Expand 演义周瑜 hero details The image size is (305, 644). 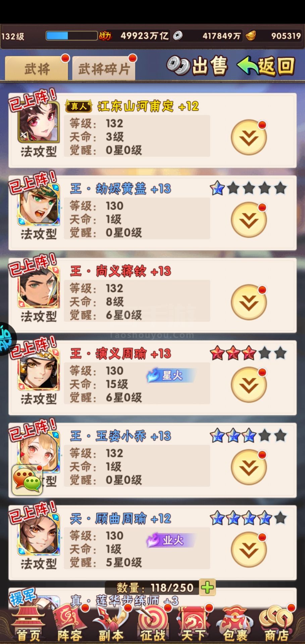coord(249,385)
